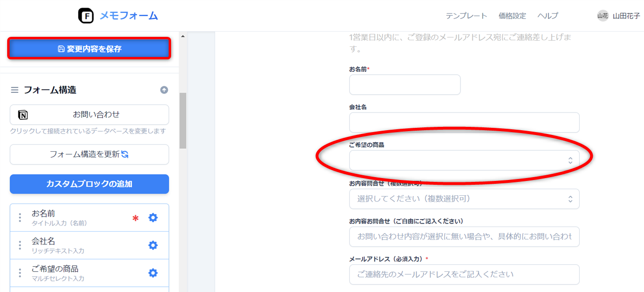Click the 山花 user avatar icon
The width and height of the screenshot is (644, 292).
click(602, 16)
